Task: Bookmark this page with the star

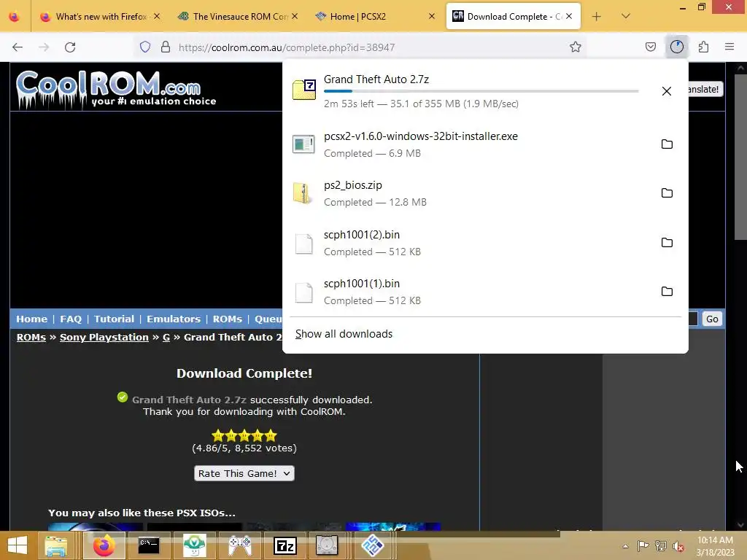Action: click(576, 47)
